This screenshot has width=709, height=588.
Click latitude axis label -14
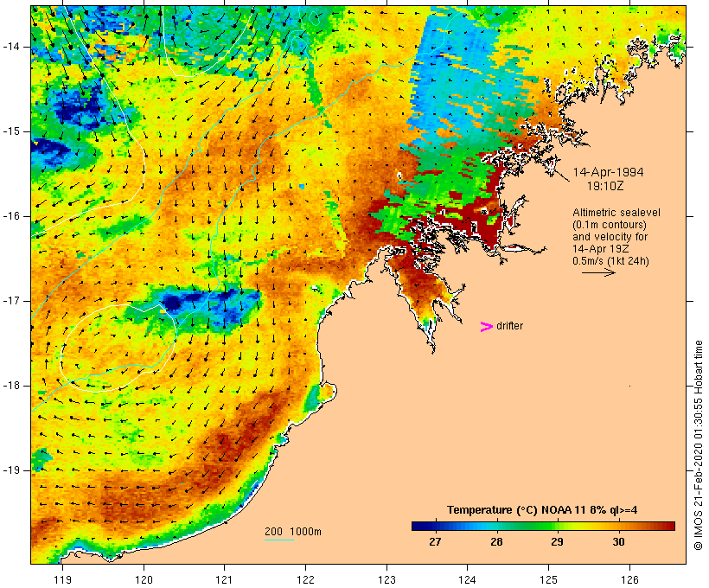click(x=11, y=47)
